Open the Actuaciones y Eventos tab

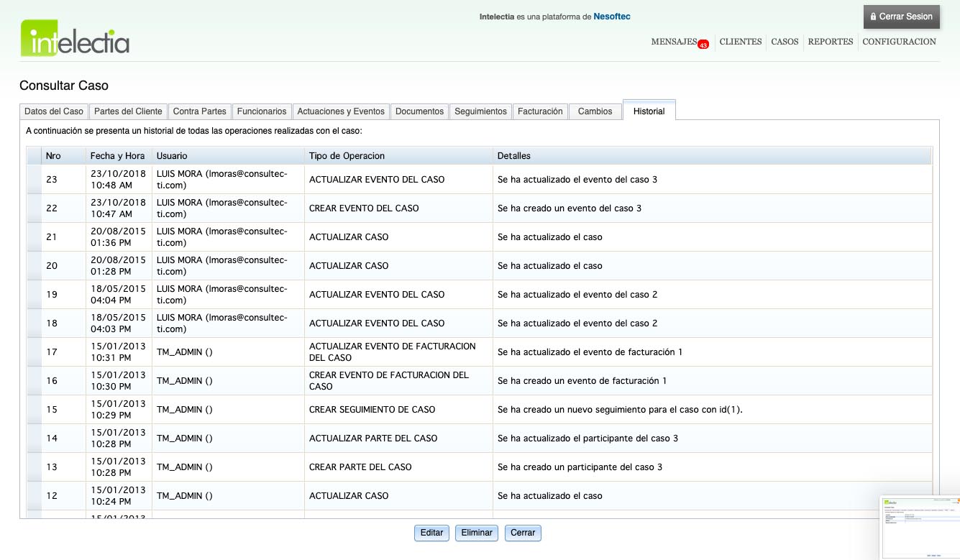pos(341,111)
